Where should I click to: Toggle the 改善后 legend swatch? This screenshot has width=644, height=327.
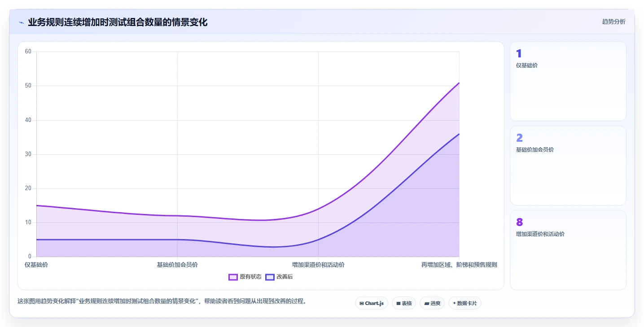pyautogui.click(x=270, y=277)
